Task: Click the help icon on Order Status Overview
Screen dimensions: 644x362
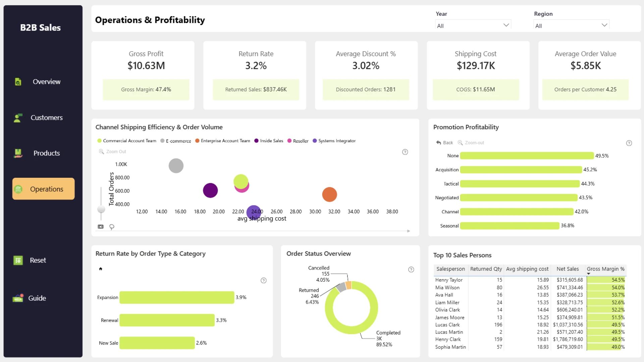Action: pos(411,269)
